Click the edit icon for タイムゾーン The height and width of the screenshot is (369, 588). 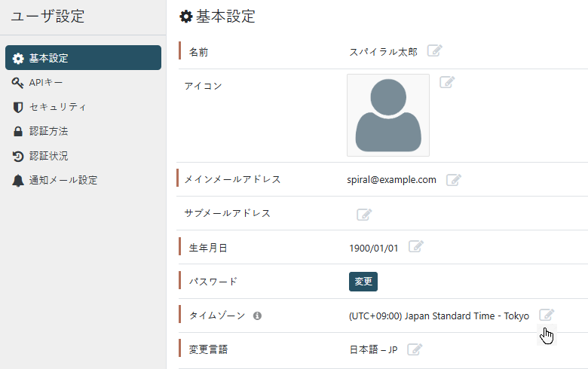pyautogui.click(x=547, y=316)
